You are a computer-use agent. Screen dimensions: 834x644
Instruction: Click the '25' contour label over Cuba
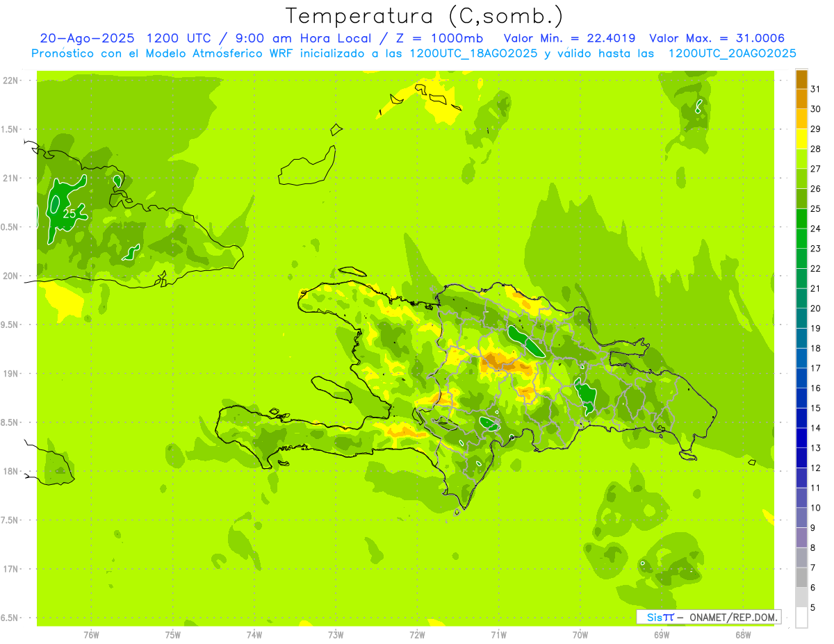pos(69,213)
